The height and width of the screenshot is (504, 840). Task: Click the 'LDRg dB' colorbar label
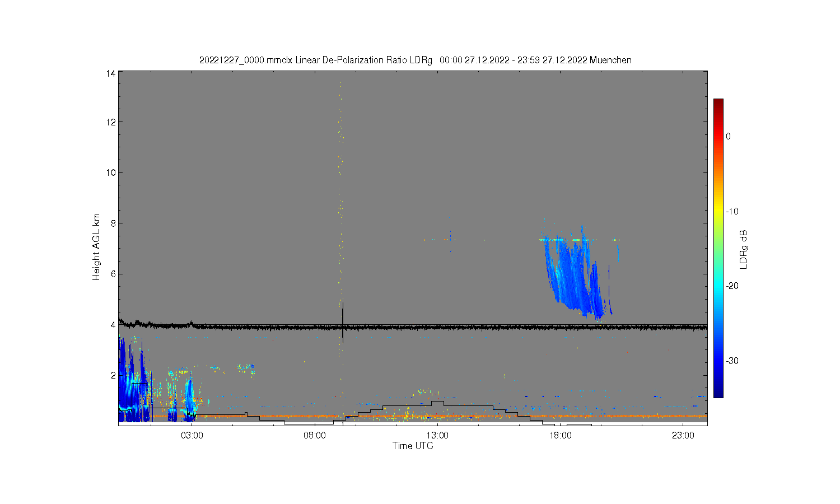744,249
